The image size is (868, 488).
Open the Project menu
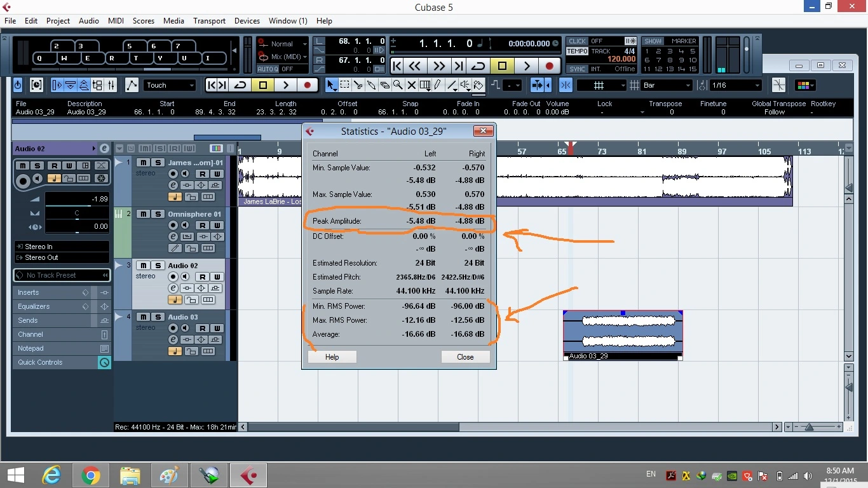58,20
